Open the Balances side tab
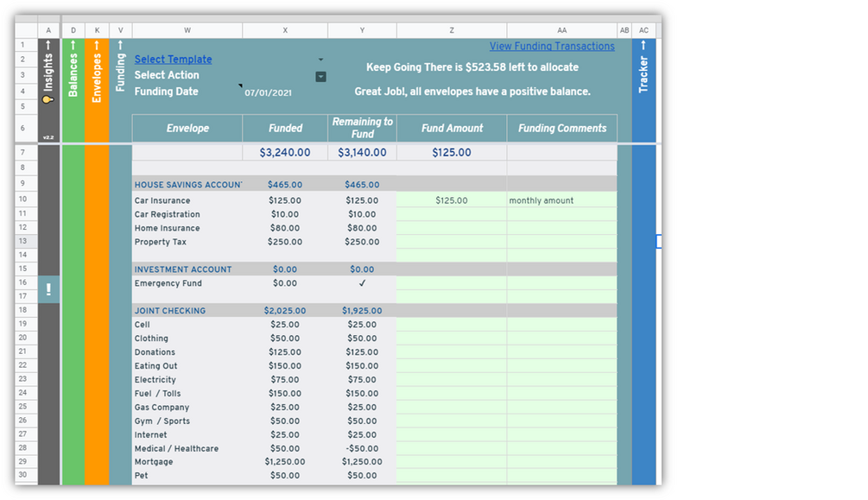This screenshot has height=500, width=868. (x=73, y=69)
